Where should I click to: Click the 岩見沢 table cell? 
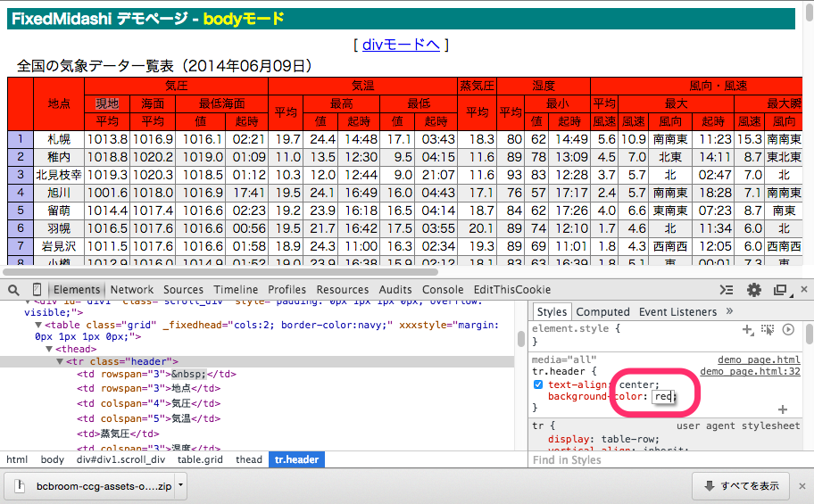(x=59, y=246)
